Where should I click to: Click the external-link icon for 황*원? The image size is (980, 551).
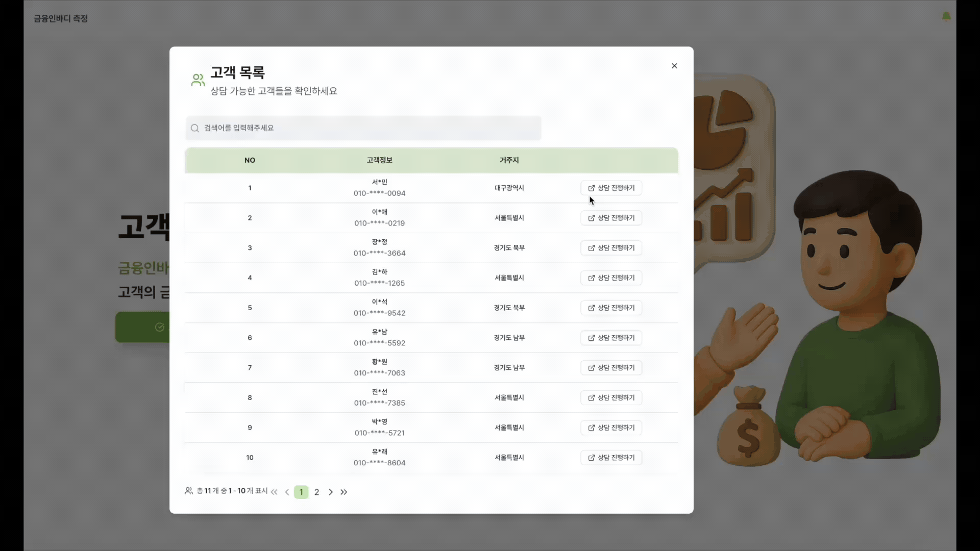tap(591, 368)
